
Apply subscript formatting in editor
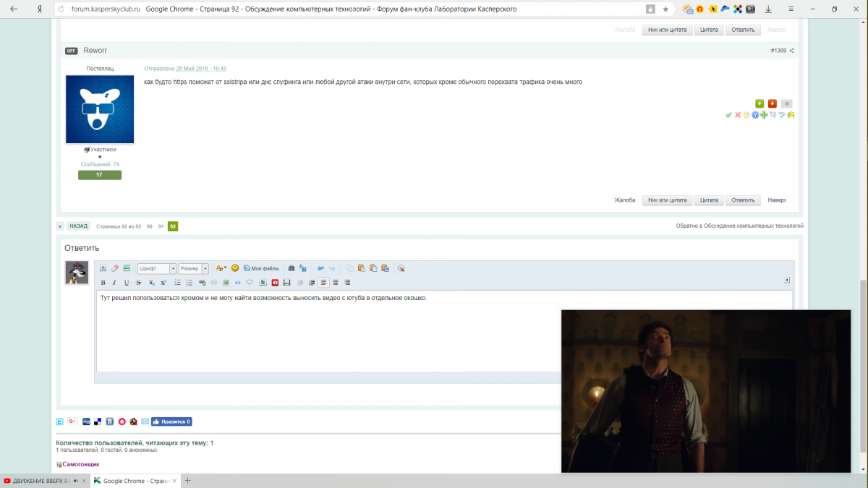[152, 283]
